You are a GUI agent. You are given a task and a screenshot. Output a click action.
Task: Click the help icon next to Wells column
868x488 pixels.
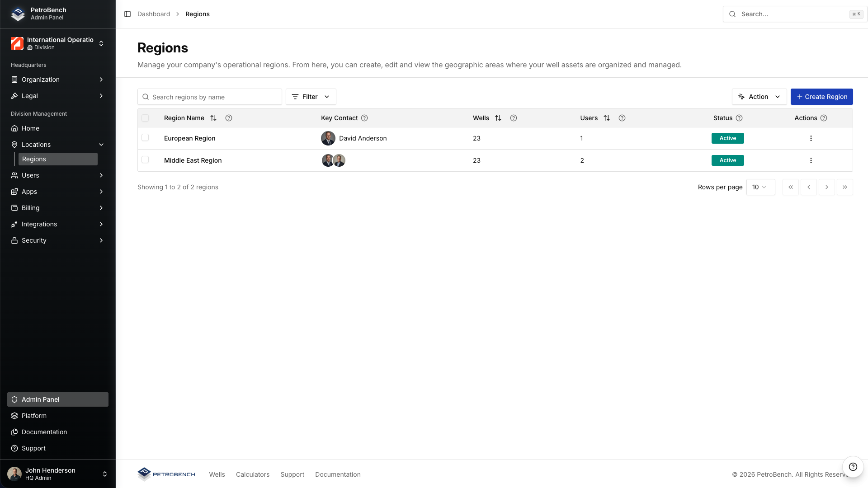coord(513,118)
